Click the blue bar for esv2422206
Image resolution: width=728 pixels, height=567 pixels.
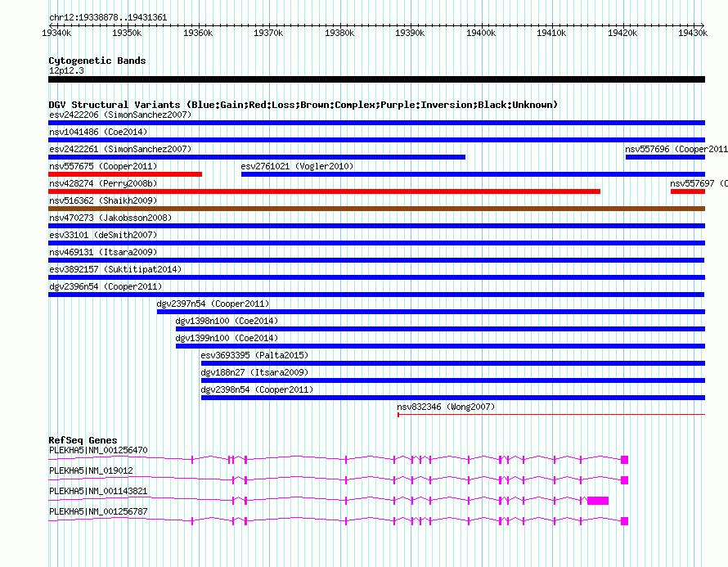[x=376, y=123]
